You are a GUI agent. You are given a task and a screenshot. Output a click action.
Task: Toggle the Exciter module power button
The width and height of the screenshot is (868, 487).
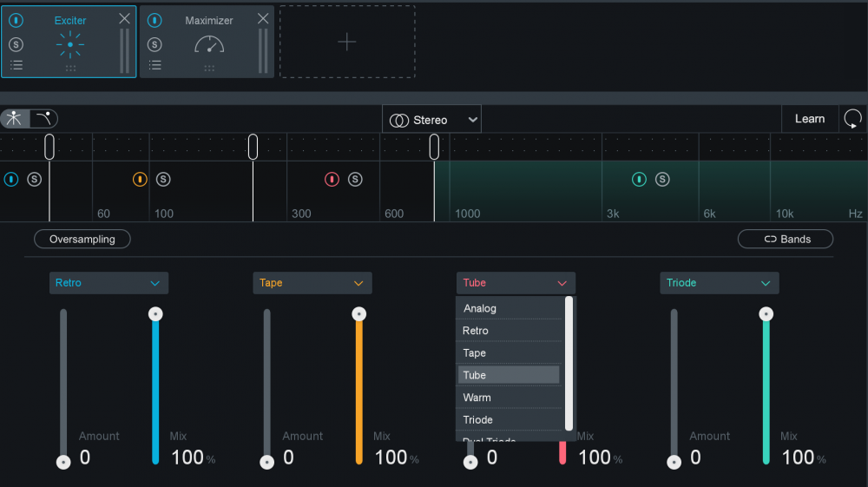click(x=16, y=20)
